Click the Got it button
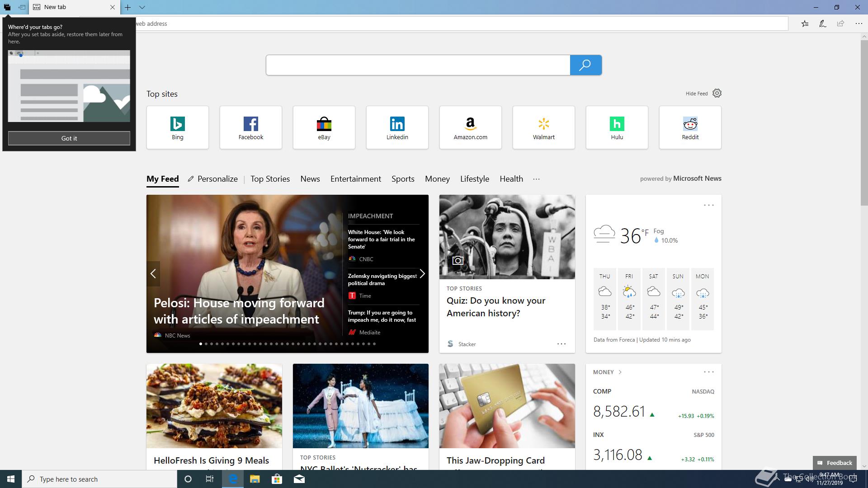The width and height of the screenshot is (868, 488). (x=69, y=138)
